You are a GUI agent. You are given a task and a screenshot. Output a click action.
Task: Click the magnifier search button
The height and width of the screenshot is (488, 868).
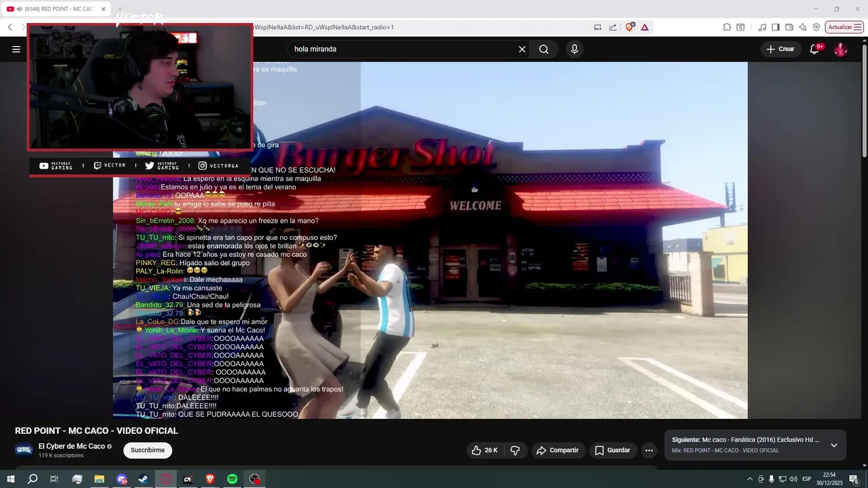pyautogui.click(x=544, y=49)
